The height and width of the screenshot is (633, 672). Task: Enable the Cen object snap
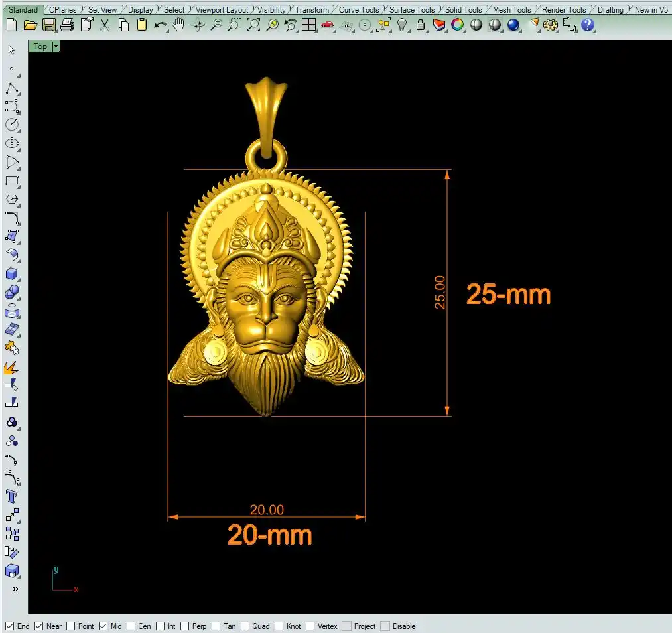(131, 626)
